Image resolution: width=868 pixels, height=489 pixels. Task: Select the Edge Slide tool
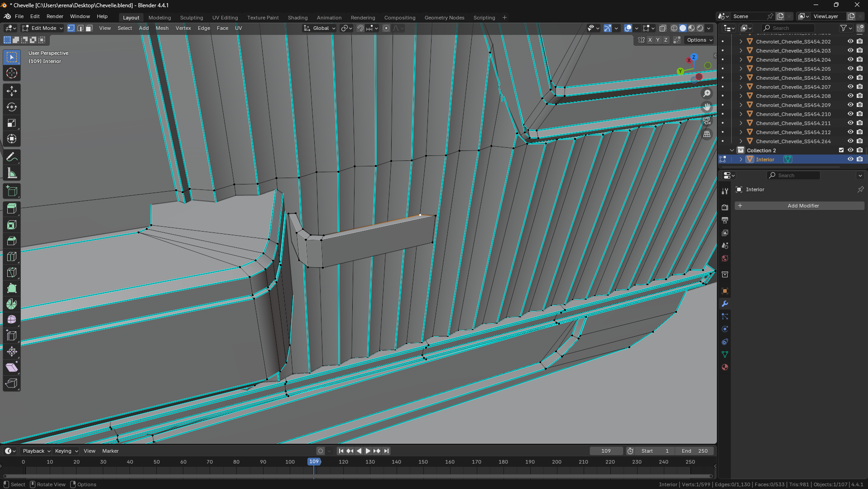(x=12, y=336)
